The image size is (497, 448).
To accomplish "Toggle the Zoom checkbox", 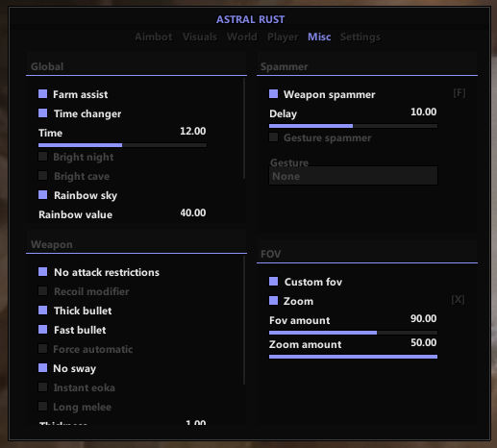I will (274, 301).
